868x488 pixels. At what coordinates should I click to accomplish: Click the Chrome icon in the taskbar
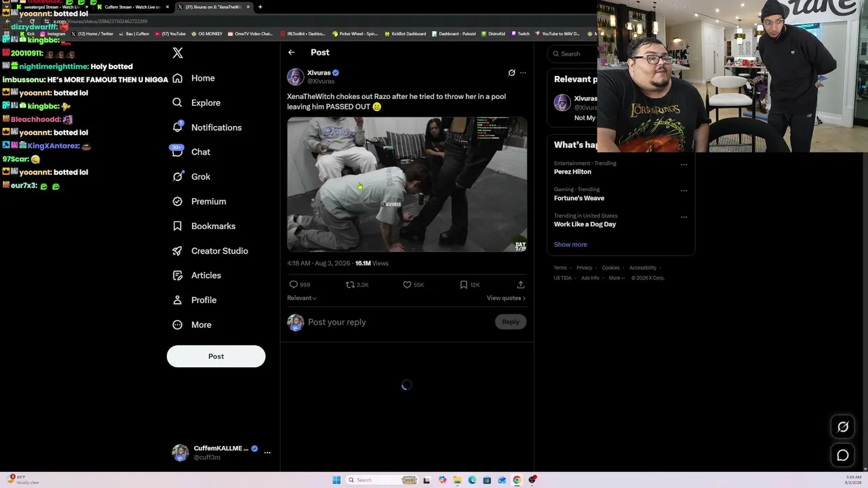[x=517, y=481]
